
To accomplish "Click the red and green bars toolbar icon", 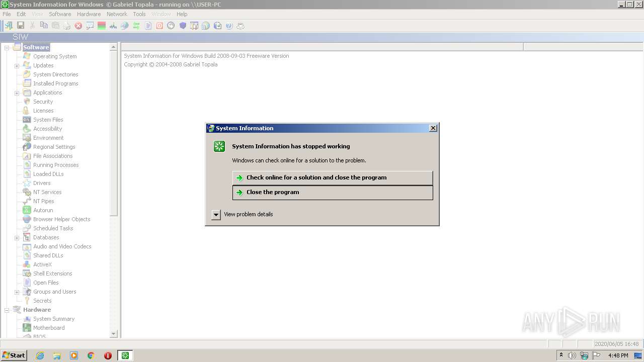I will pyautogui.click(x=102, y=26).
